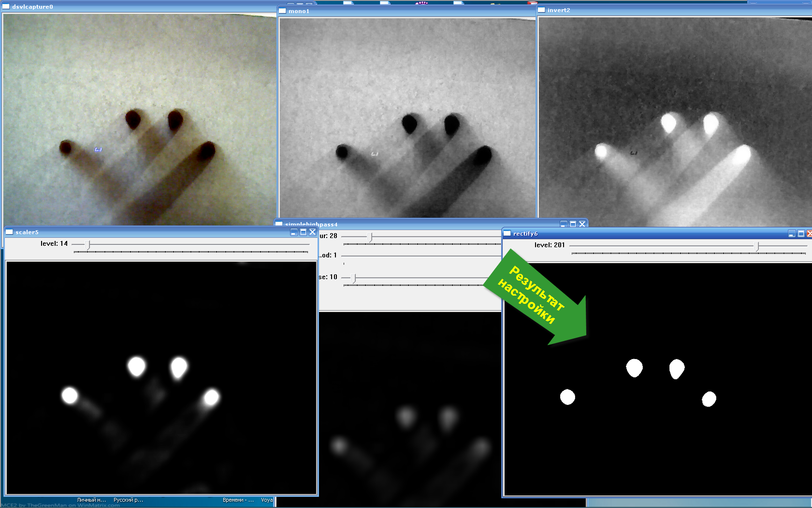The height and width of the screenshot is (508, 812).
Task: Click the mono1 window title icon
Action: pyautogui.click(x=283, y=11)
